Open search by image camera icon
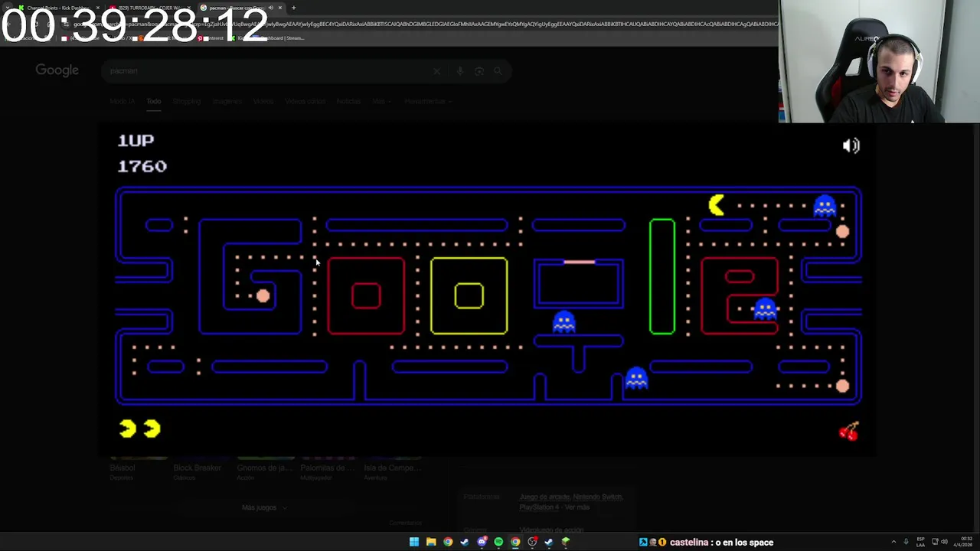 (x=479, y=71)
